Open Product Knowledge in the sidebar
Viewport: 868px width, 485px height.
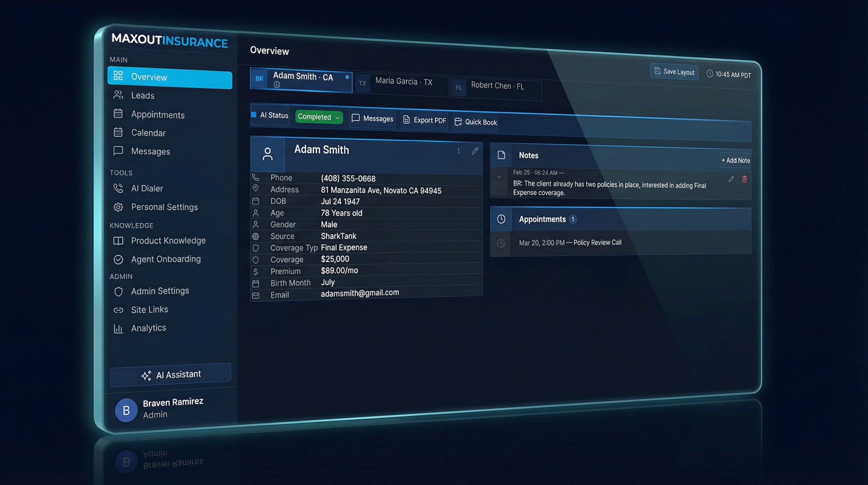click(168, 241)
